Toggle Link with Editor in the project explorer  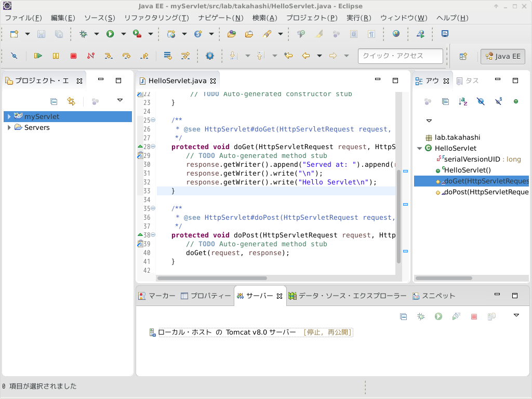click(x=71, y=101)
